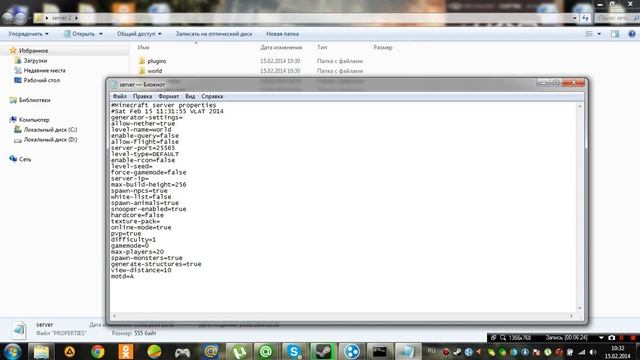
Task: Place cursor on the motd=A line
Action: 122,276
